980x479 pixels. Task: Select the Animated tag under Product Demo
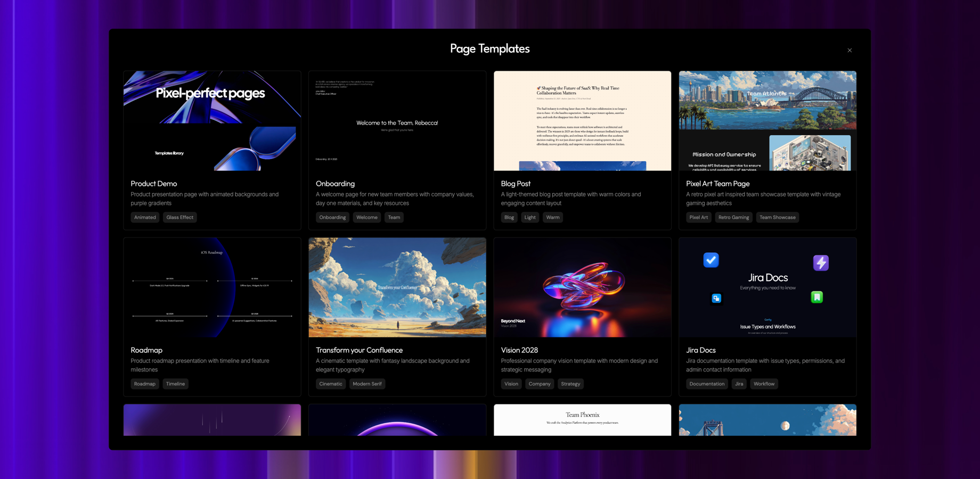click(x=144, y=217)
